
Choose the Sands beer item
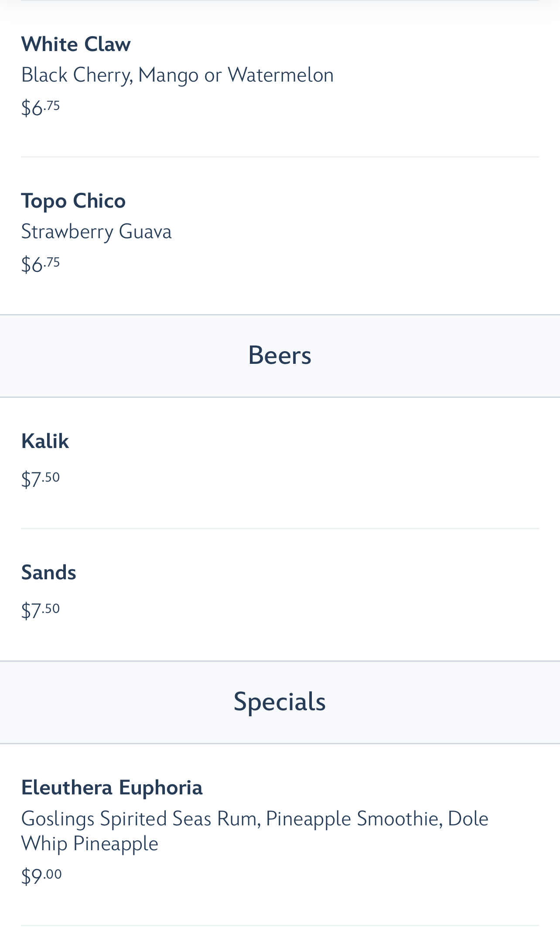(x=48, y=572)
